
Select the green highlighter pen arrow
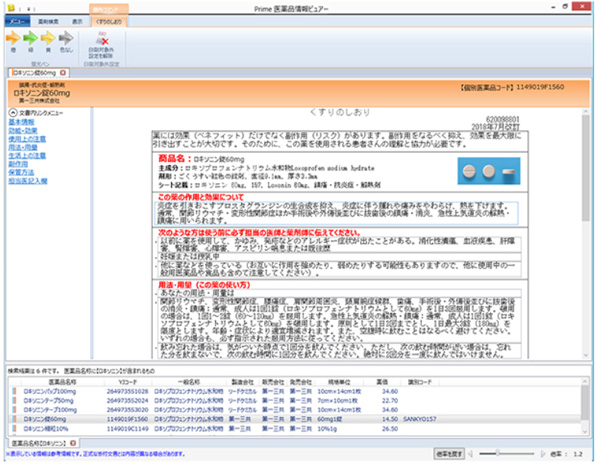point(31,38)
